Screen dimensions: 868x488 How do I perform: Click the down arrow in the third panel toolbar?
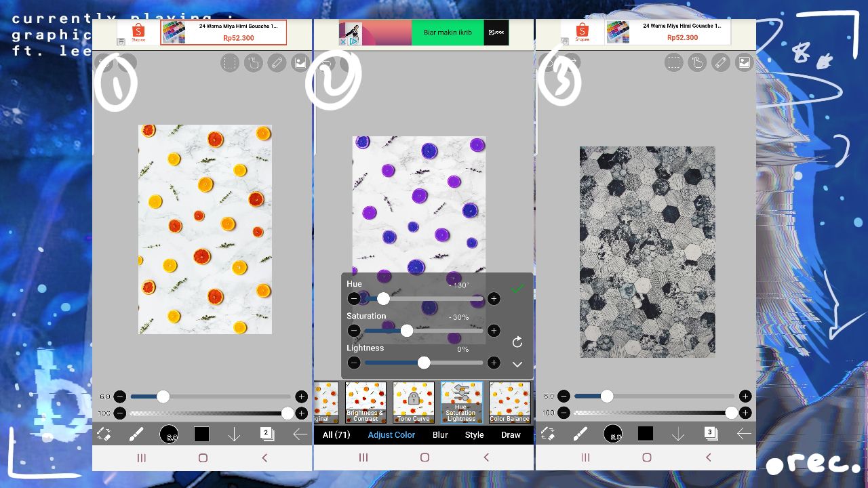(678, 434)
